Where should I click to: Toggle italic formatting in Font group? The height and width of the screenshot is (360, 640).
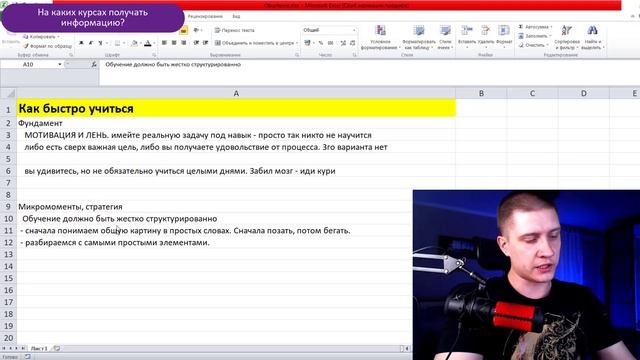pyautogui.click(x=91, y=43)
